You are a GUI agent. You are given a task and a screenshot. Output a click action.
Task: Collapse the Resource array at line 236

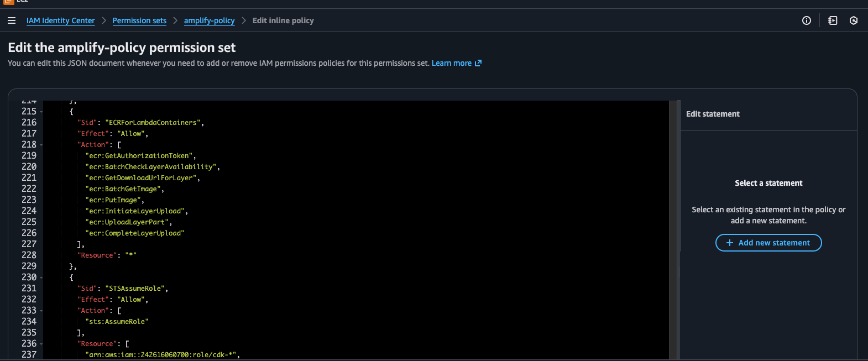click(41, 344)
